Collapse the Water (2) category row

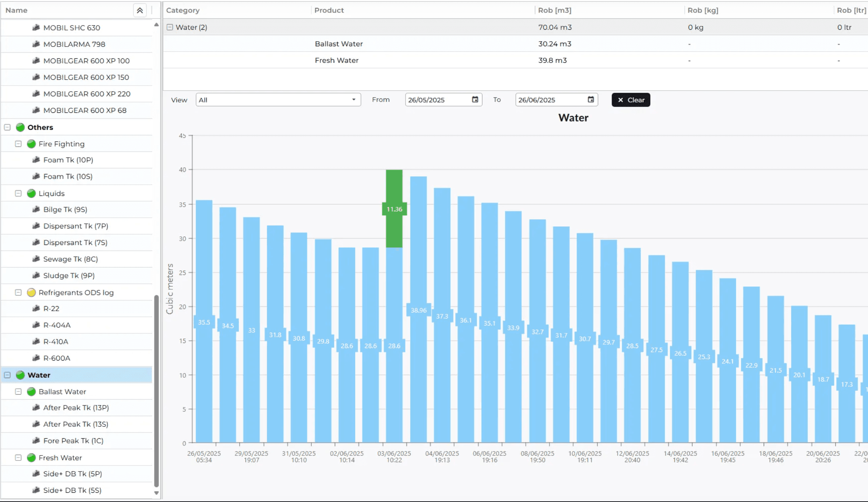170,27
